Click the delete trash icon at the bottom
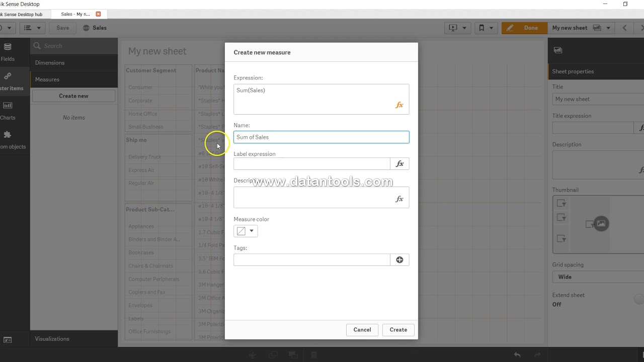 tap(313, 355)
